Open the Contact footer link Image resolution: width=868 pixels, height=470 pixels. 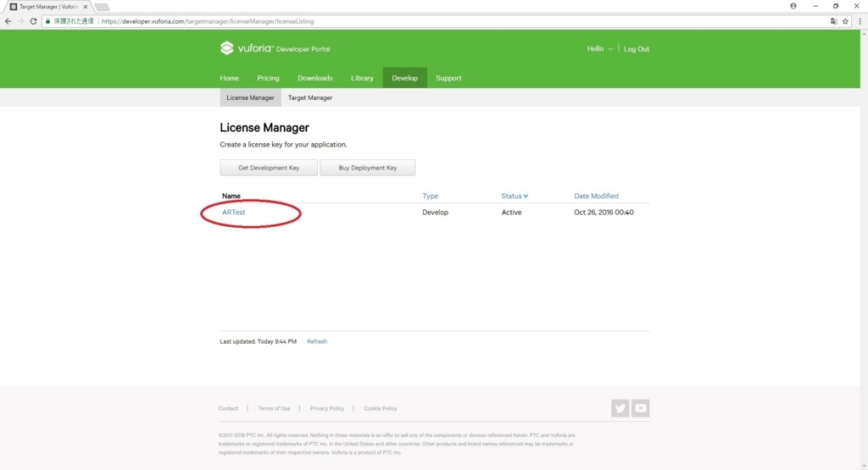pyautogui.click(x=228, y=409)
